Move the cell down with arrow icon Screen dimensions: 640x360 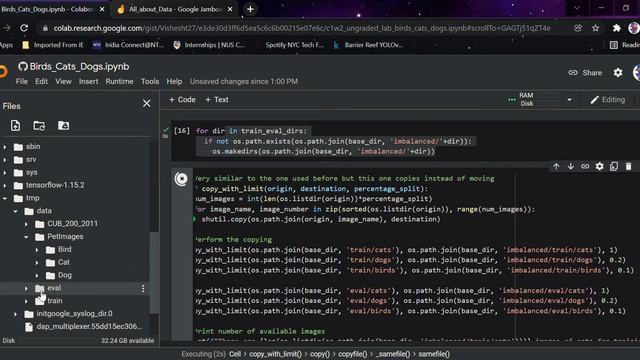point(570,166)
